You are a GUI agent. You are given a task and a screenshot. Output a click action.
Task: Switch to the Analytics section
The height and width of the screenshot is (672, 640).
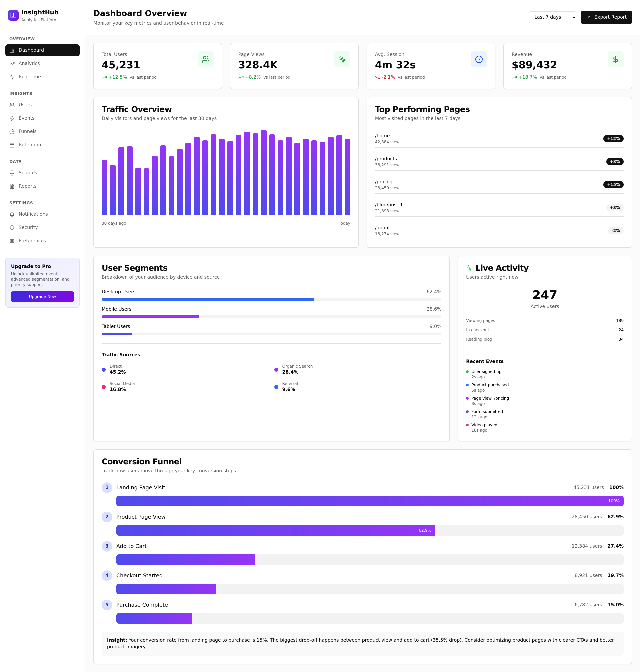(29, 63)
